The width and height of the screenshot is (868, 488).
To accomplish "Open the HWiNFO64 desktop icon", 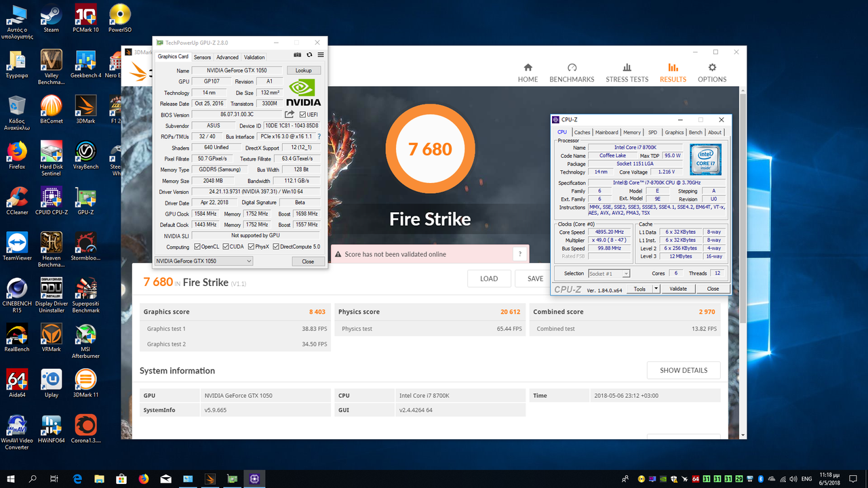I will click(51, 428).
